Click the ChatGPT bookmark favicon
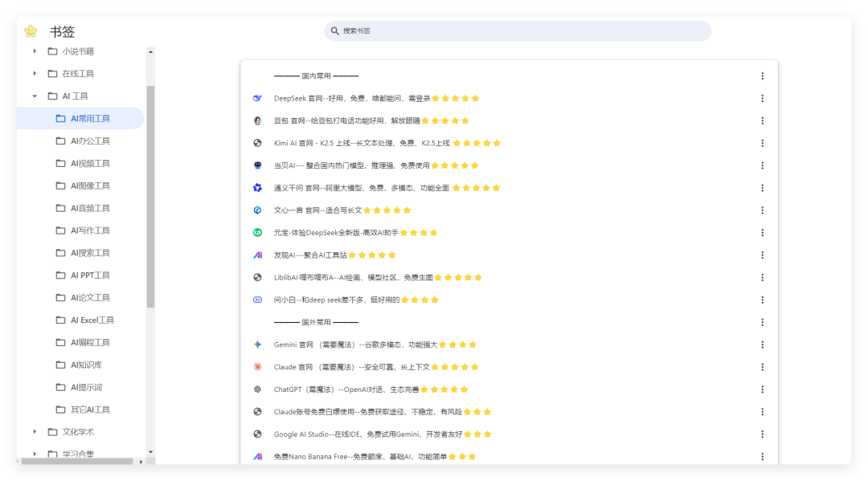 tap(257, 389)
